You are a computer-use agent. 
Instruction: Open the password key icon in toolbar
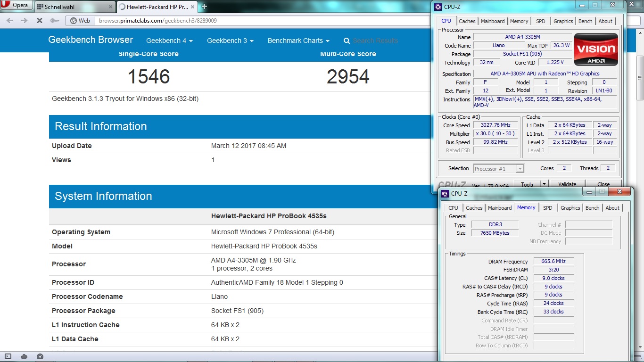pyautogui.click(x=55, y=21)
